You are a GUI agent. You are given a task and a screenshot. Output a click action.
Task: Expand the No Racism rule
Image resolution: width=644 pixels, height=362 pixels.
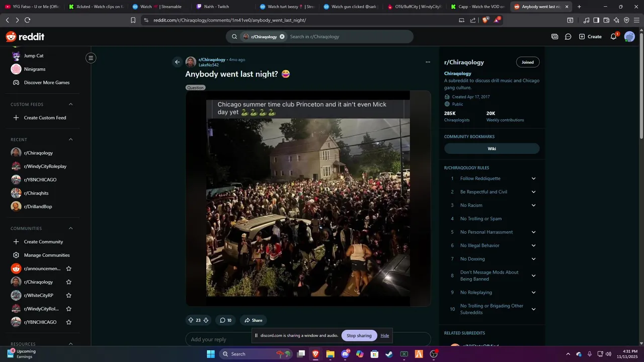coord(534,205)
